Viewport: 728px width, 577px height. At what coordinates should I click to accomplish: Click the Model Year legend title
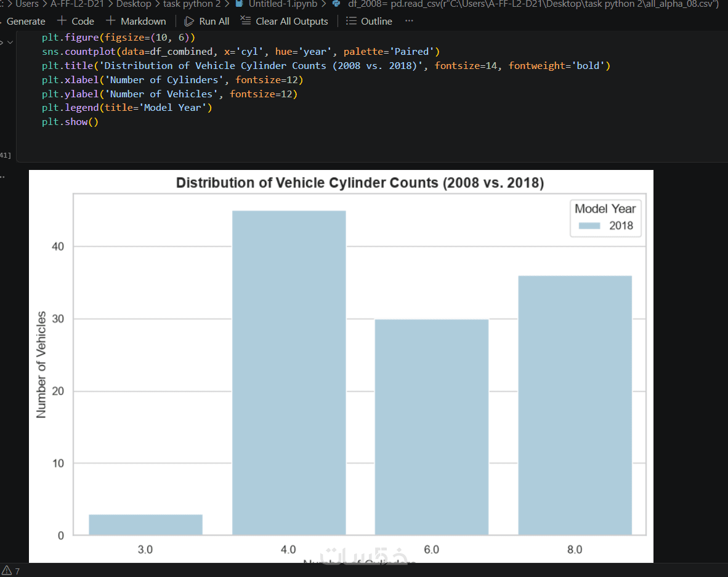click(x=605, y=209)
